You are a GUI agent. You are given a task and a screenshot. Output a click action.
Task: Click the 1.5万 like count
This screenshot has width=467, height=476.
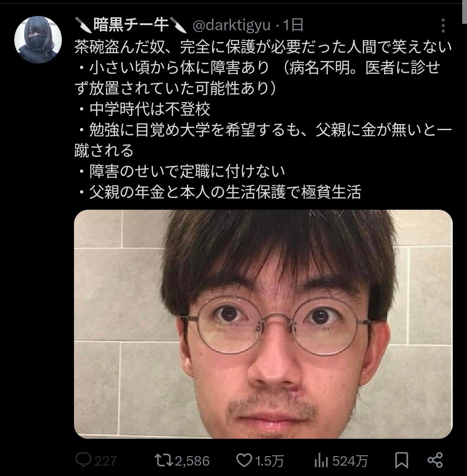[269, 461]
